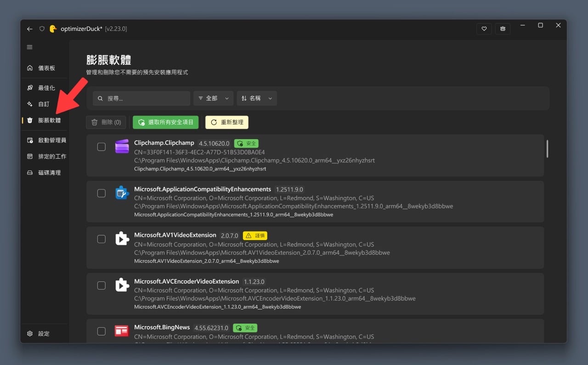
Task: Open the 儀表板 page
Action: (44, 68)
